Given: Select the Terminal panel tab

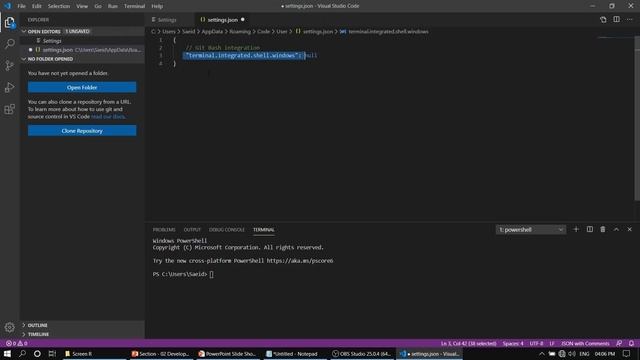Looking at the screenshot, I should click(x=264, y=230).
